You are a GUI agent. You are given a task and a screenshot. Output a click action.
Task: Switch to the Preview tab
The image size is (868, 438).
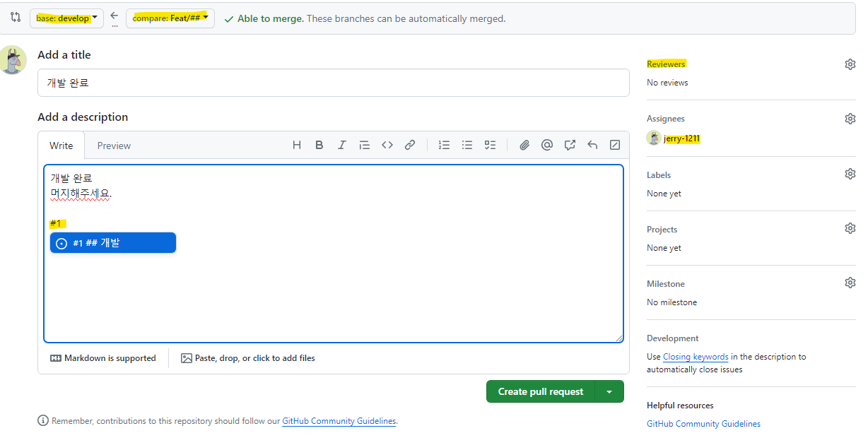[114, 146]
